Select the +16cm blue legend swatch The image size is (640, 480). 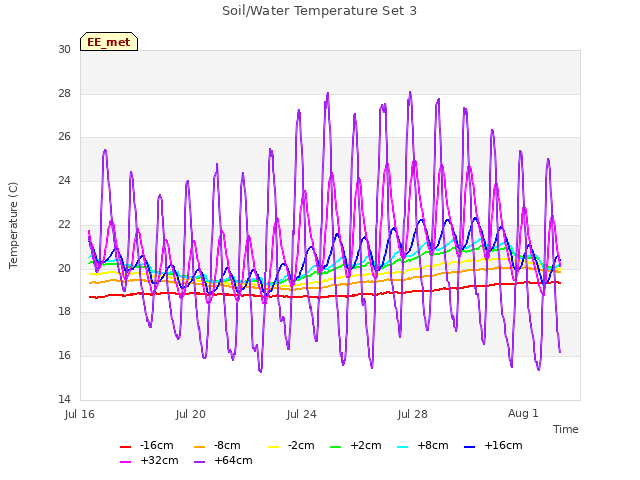pyautogui.click(x=470, y=447)
